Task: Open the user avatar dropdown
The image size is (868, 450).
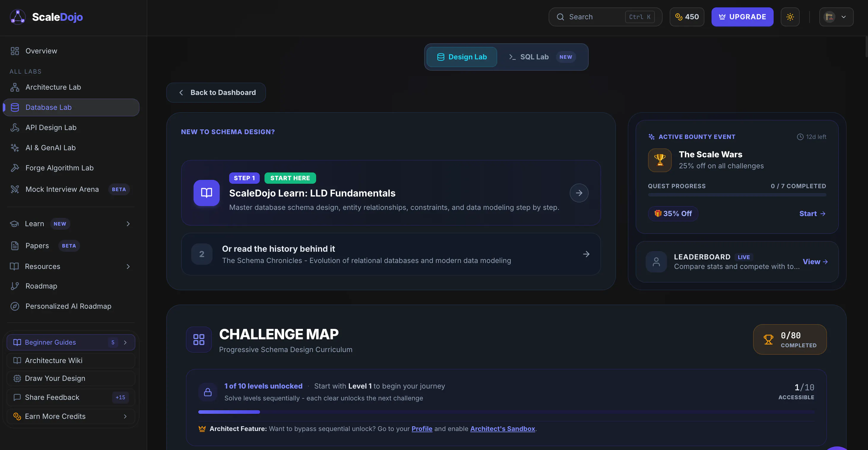Action: (836, 17)
